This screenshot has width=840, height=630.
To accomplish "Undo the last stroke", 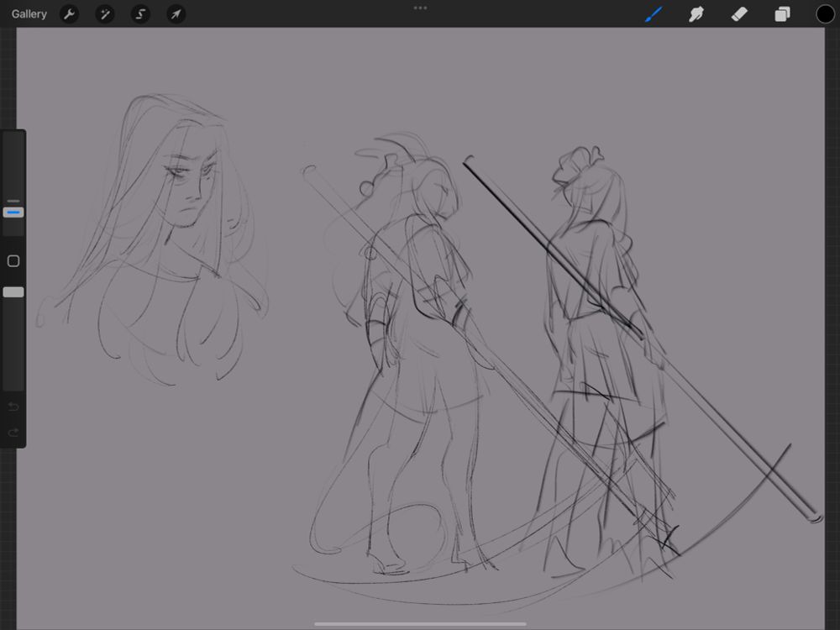I will [x=13, y=407].
